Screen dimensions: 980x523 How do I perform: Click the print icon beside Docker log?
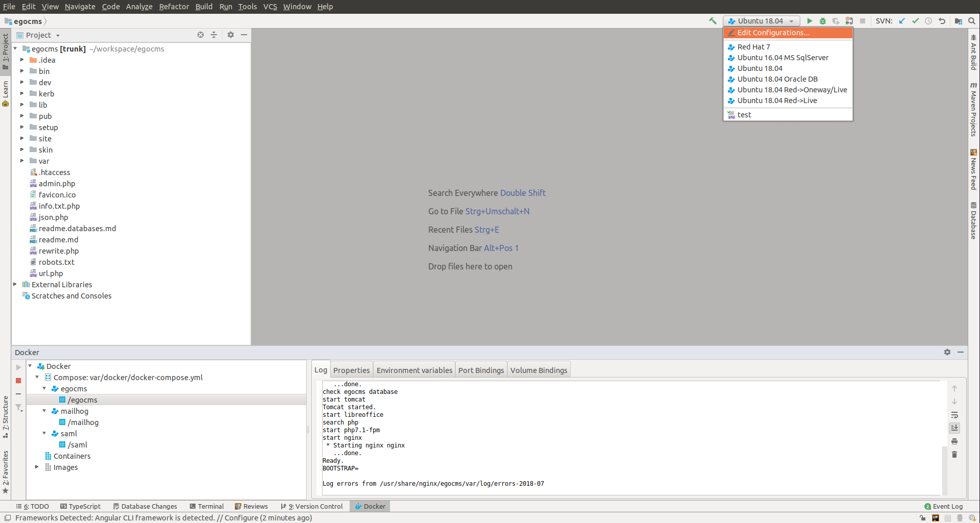954,441
